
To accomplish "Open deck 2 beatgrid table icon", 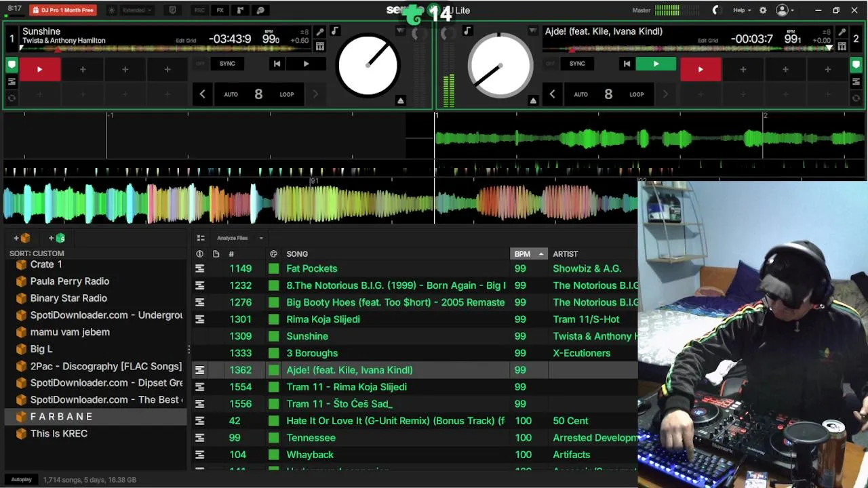I will pyautogui.click(x=842, y=46).
